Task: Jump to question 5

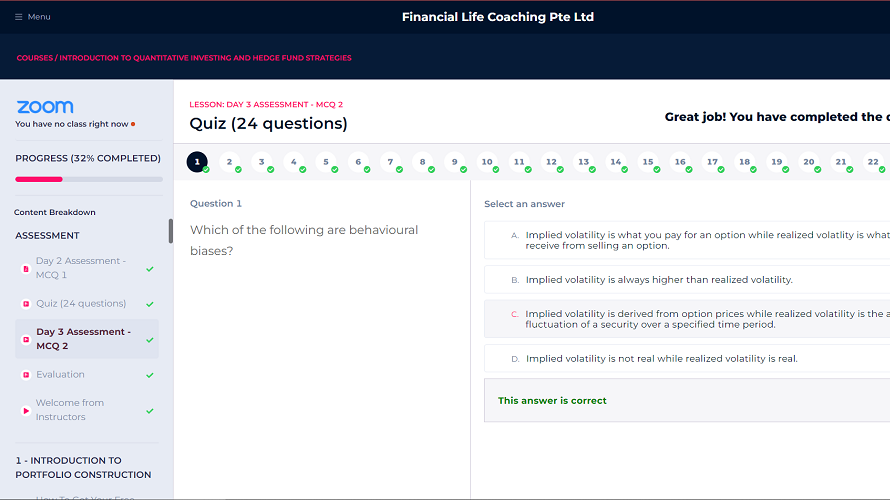Action: pyautogui.click(x=326, y=162)
